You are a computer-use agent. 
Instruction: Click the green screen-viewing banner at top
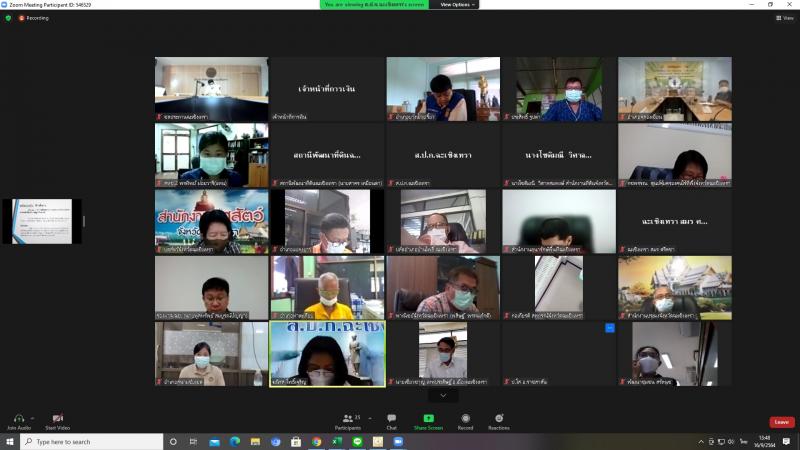click(x=374, y=5)
